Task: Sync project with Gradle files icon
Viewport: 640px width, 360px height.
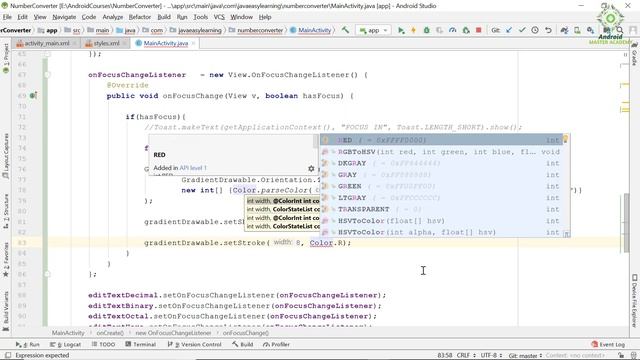Action: pyautogui.click(x=564, y=30)
